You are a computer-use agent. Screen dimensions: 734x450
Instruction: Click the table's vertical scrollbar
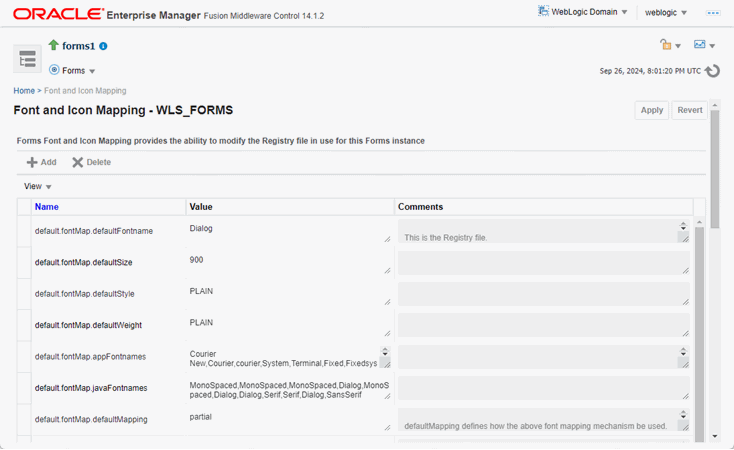699,334
